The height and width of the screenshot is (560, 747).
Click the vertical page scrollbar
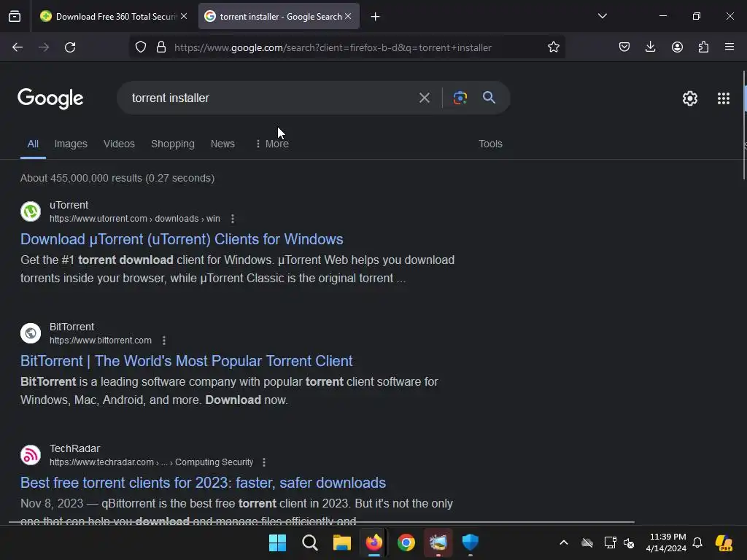pos(744,125)
